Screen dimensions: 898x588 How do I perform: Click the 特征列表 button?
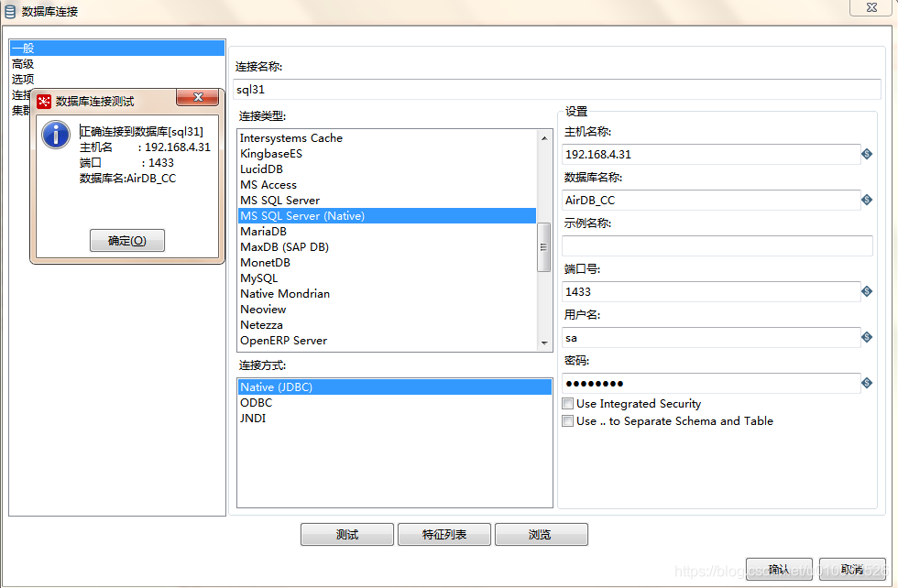pyautogui.click(x=444, y=534)
